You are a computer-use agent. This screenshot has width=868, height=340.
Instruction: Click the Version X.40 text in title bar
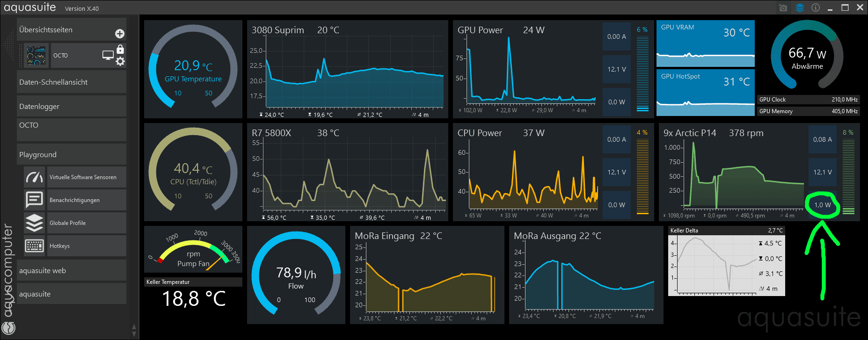point(82,8)
